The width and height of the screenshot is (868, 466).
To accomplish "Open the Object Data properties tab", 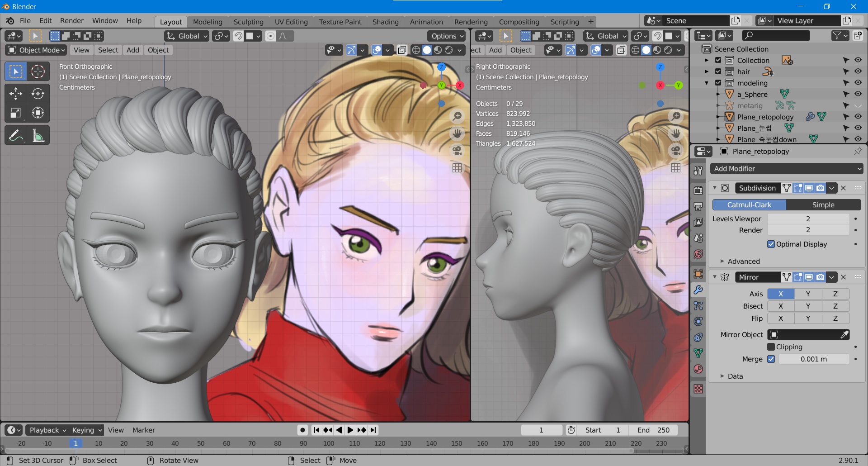I will click(698, 353).
